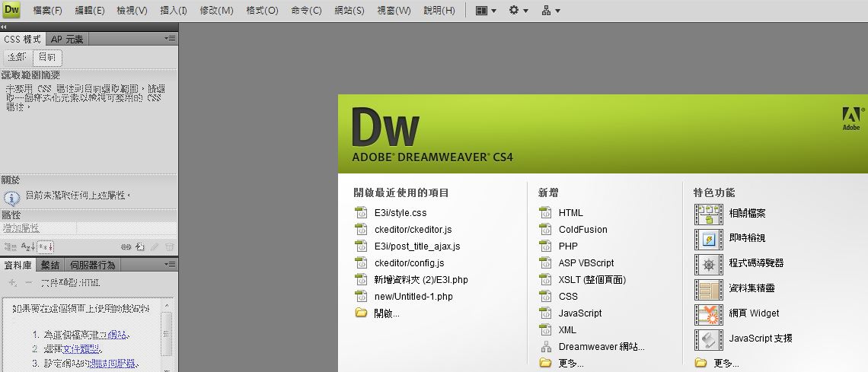
Task: Collapse the panels with the double-arrow icon
Action: [4, 27]
